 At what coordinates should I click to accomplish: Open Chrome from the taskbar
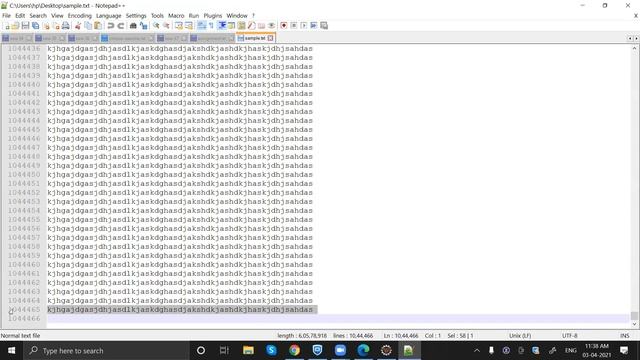pyautogui.click(x=294, y=350)
